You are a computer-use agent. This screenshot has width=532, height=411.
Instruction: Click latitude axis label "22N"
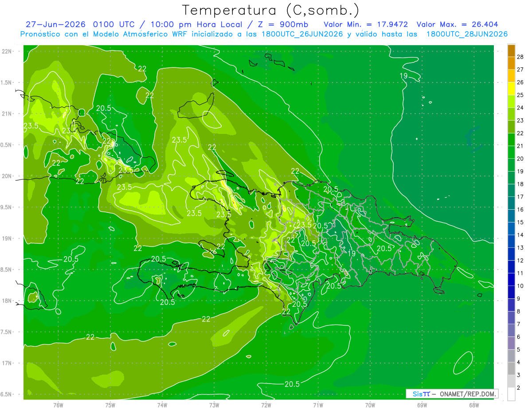[x=8, y=51]
